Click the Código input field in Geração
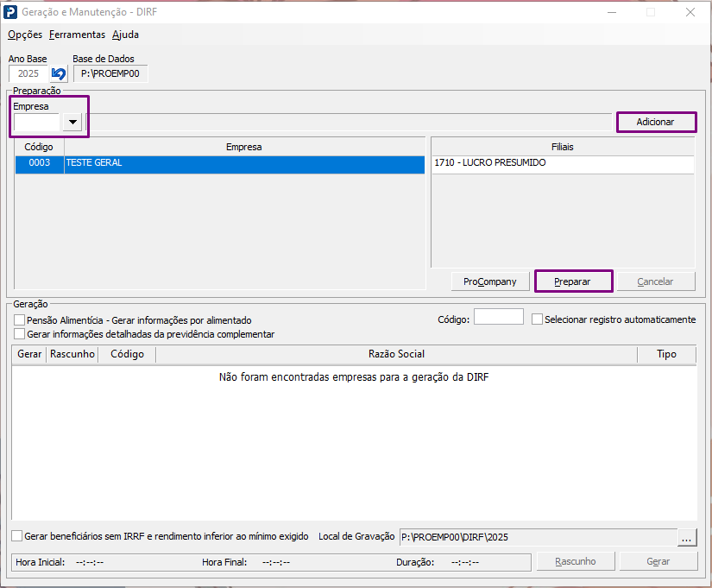 click(499, 317)
